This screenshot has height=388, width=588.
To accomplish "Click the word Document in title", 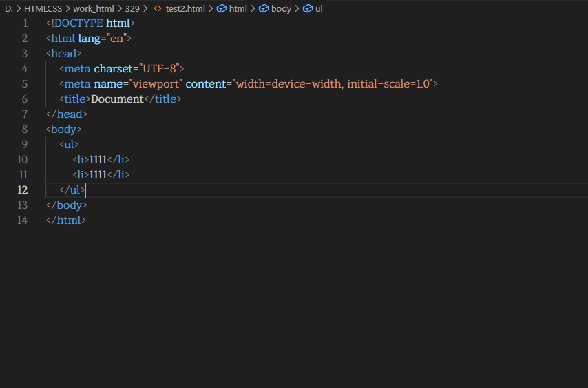I will point(117,99).
